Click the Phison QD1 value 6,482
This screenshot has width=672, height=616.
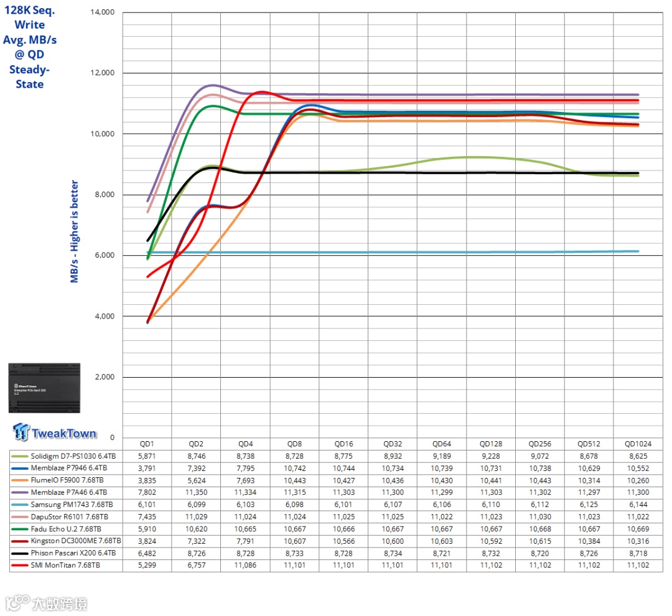click(147, 553)
